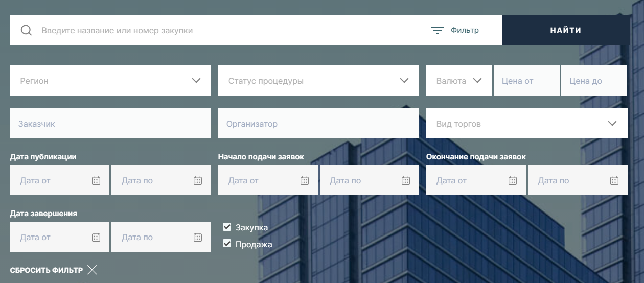
Task: Open calendar for completion date from
Action: pos(96,237)
